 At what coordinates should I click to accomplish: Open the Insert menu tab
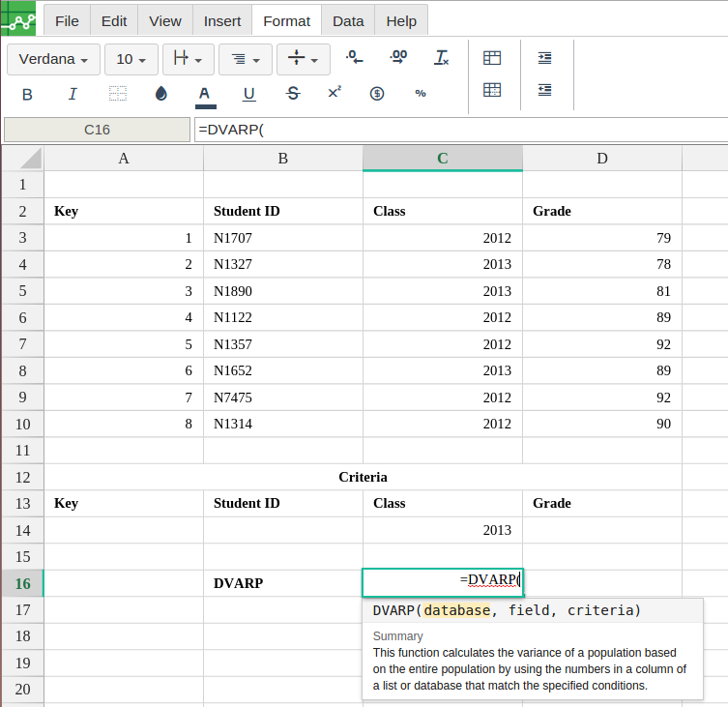coord(222,20)
